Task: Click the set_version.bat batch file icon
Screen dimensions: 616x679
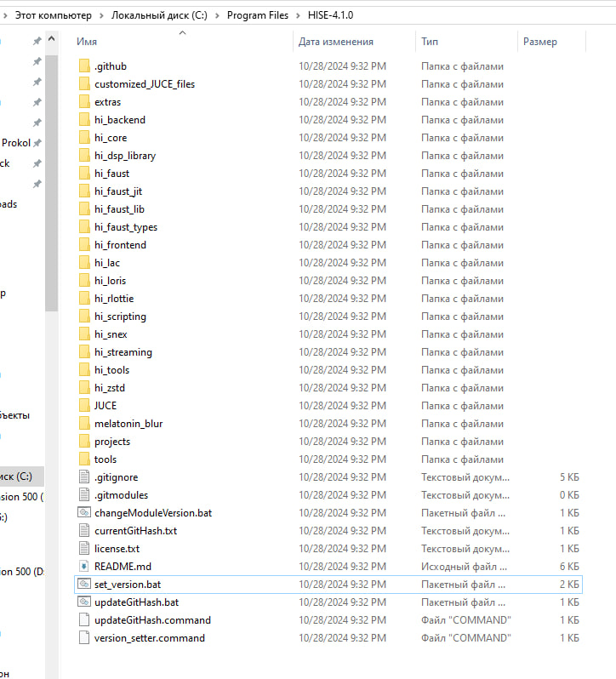Action: [x=84, y=585]
